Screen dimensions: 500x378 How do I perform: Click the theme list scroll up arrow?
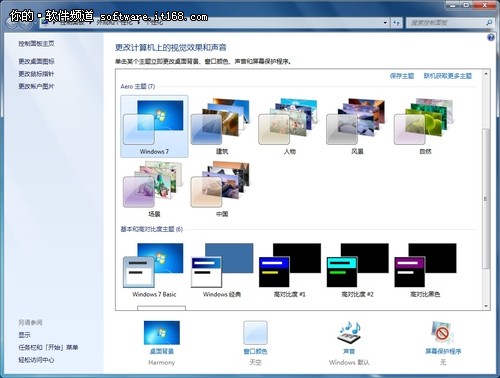pyautogui.click(x=486, y=73)
